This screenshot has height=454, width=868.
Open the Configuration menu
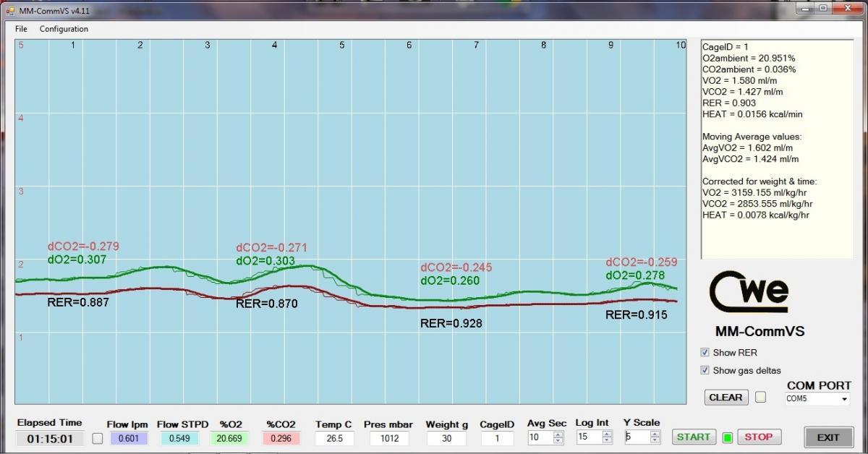click(64, 29)
